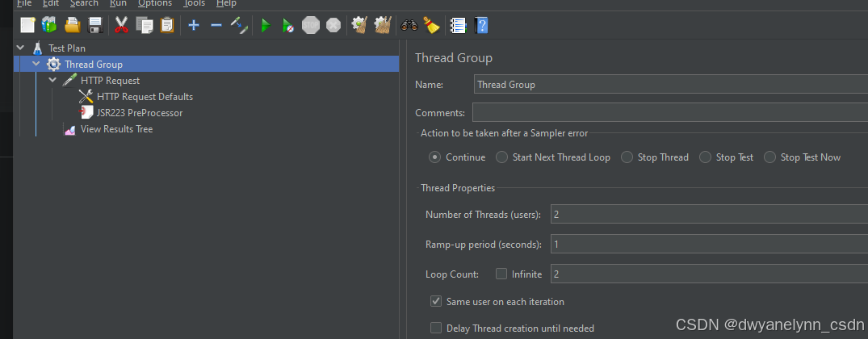Image resolution: width=868 pixels, height=339 pixels.
Task: Collapse the Test Plan tree node
Action: (21, 48)
